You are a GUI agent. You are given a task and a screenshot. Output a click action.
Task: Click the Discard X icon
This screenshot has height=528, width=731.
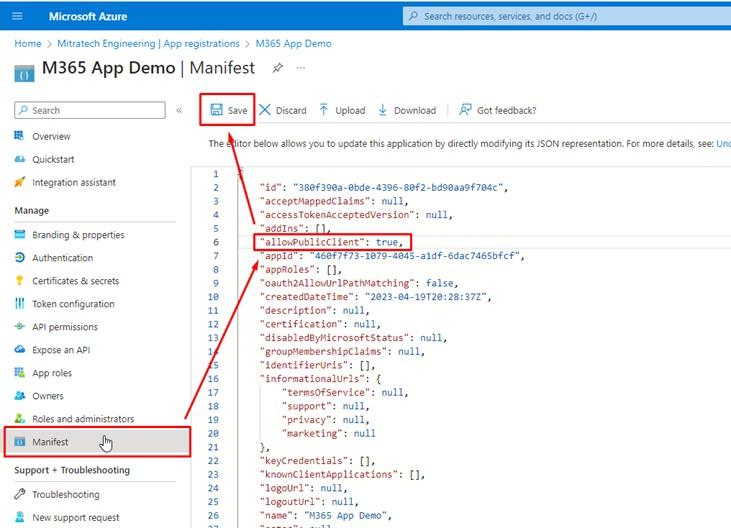point(265,110)
